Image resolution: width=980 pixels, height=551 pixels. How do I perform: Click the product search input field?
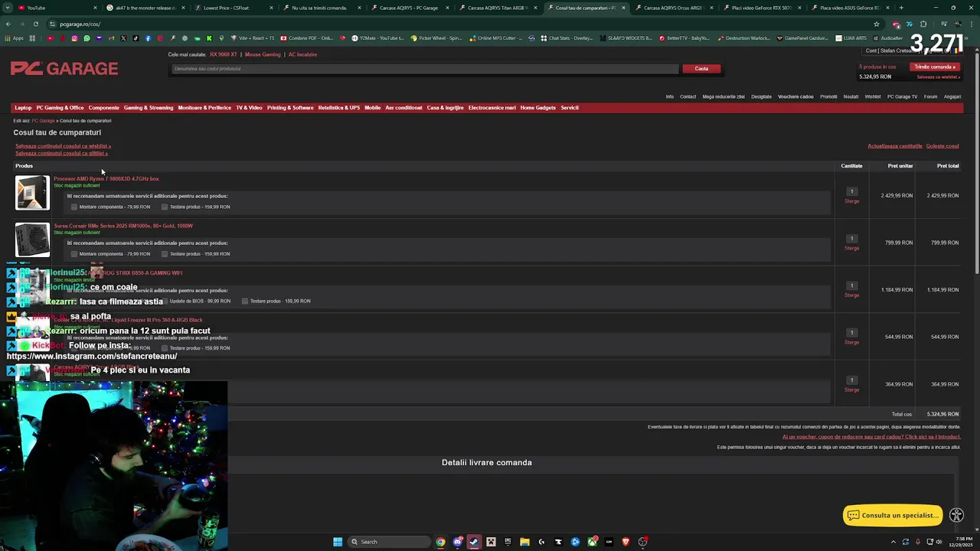[425, 69]
